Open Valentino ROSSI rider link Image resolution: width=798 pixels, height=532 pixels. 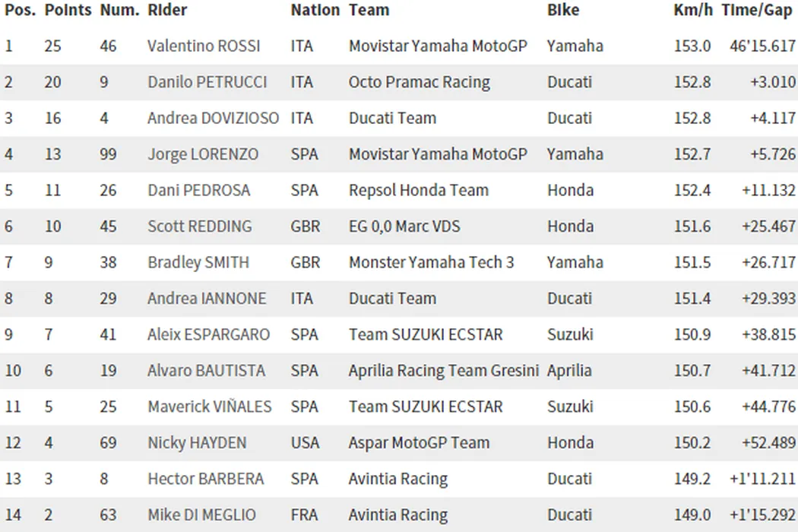pyautogui.click(x=204, y=46)
